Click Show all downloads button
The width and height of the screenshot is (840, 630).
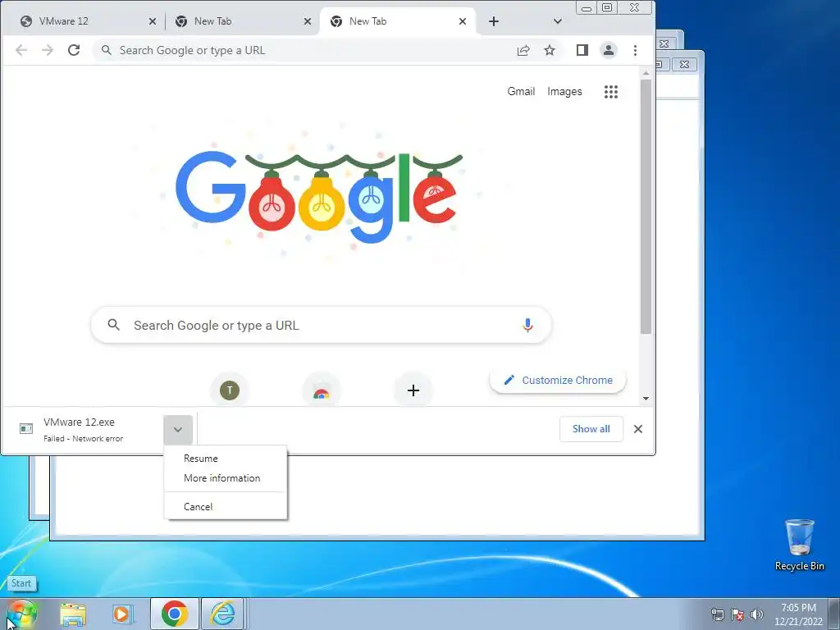coord(591,429)
